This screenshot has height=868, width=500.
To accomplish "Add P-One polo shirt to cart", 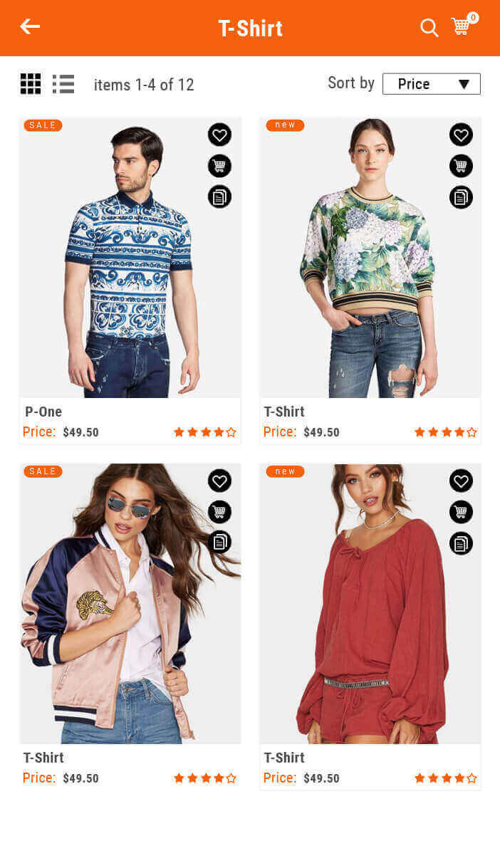I will click(219, 166).
